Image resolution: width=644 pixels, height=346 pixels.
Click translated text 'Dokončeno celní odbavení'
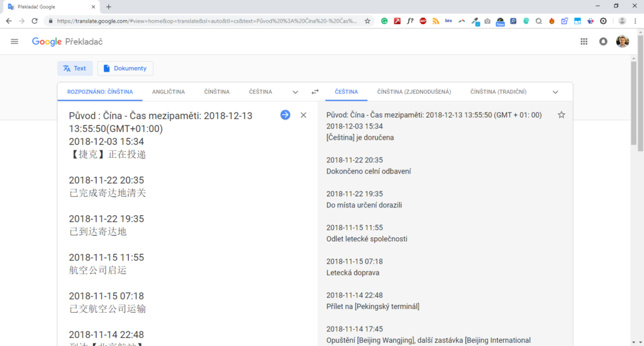pos(369,171)
